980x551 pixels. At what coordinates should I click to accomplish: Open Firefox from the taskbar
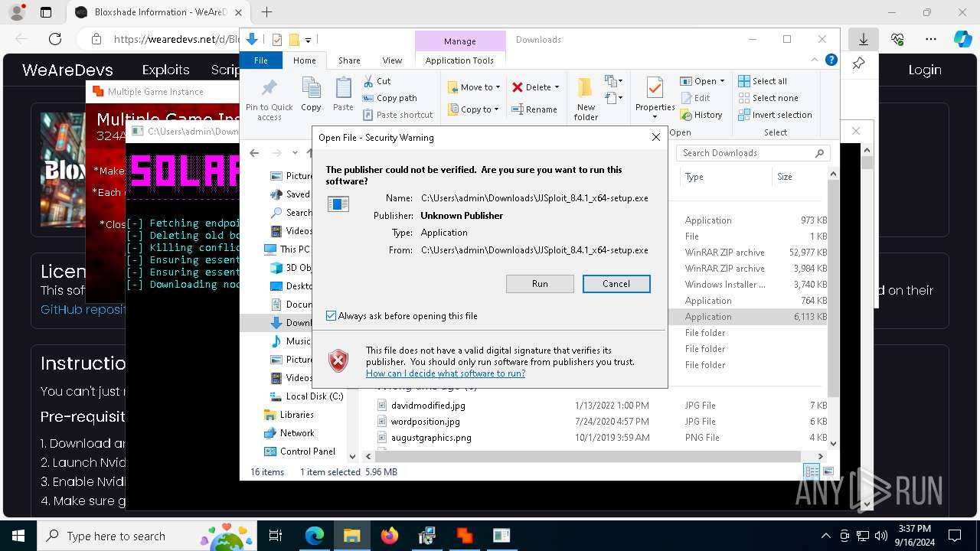pos(390,536)
